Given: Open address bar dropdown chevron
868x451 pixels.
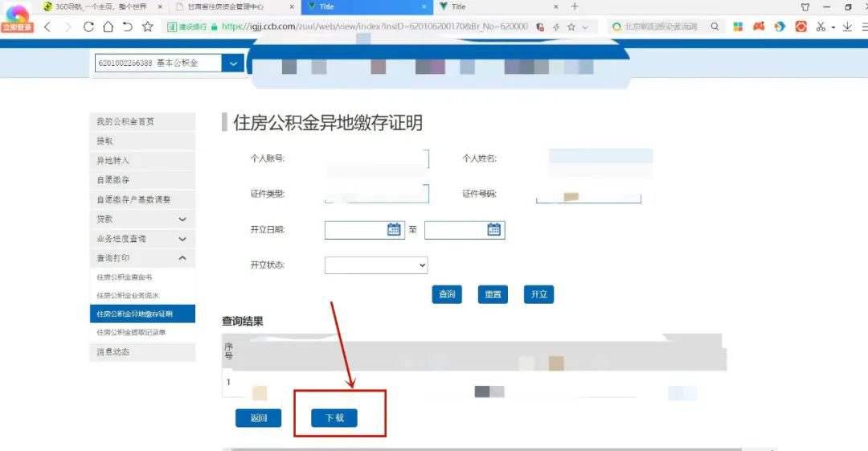Looking at the screenshot, I should point(586,27).
